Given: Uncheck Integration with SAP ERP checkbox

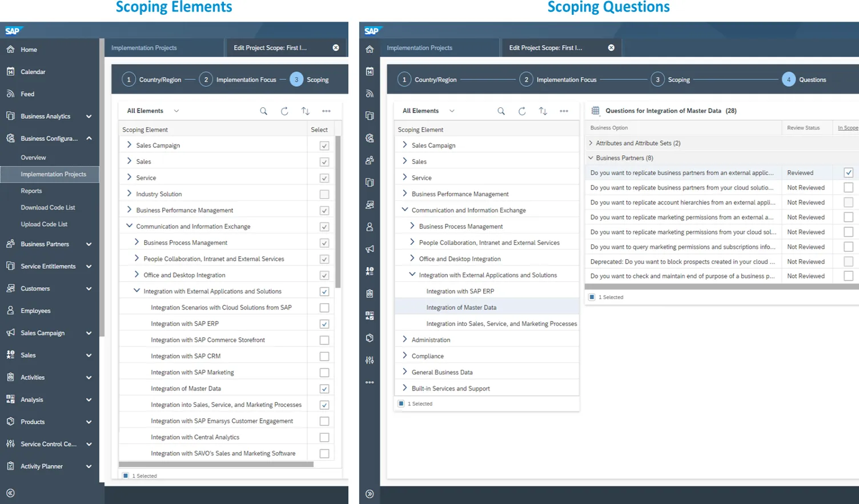Looking at the screenshot, I should [324, 324].
